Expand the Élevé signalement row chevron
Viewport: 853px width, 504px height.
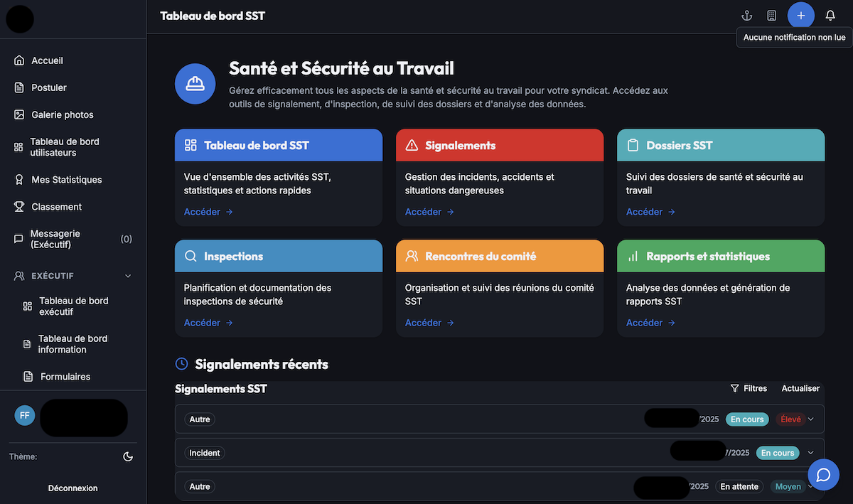[810, 419]
